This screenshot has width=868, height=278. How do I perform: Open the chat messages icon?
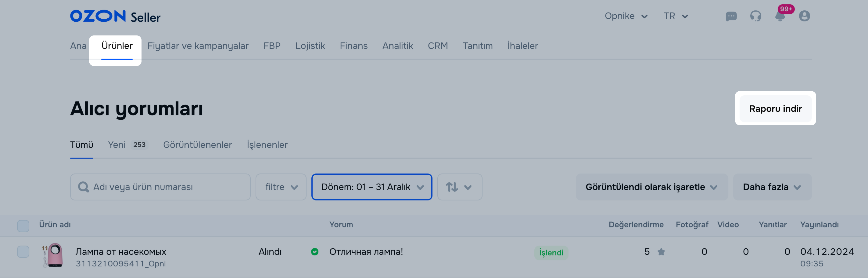(731, 16)
